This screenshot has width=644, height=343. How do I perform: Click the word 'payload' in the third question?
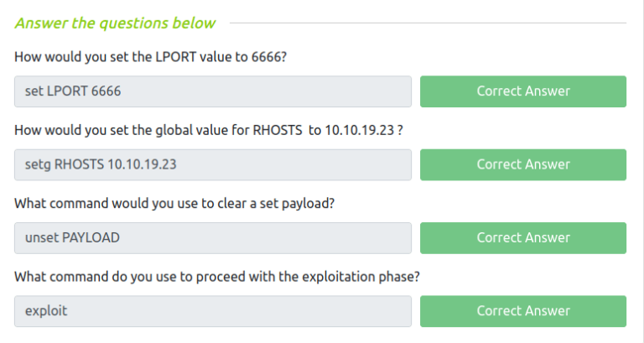tap(312, 203)
